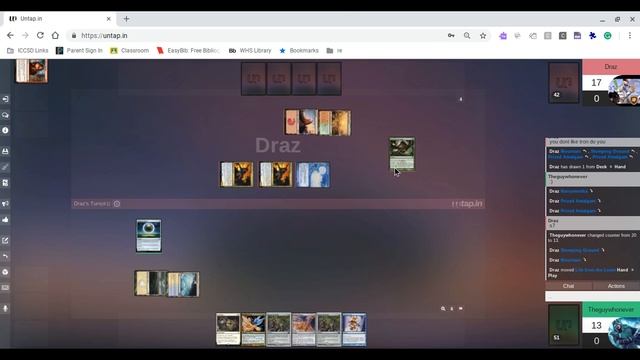Open the Classroom bookmark
The image size is (640, 360).
coord(129,51)
